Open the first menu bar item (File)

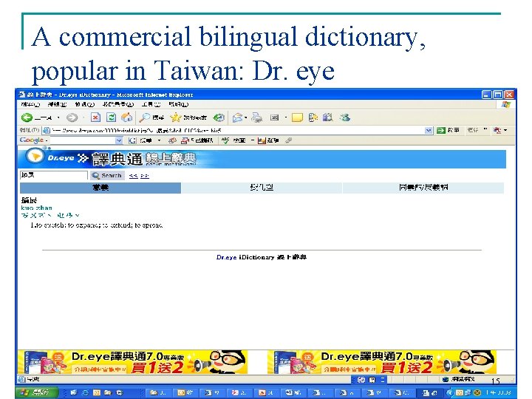pyautogui.click(x=30, y=104)
